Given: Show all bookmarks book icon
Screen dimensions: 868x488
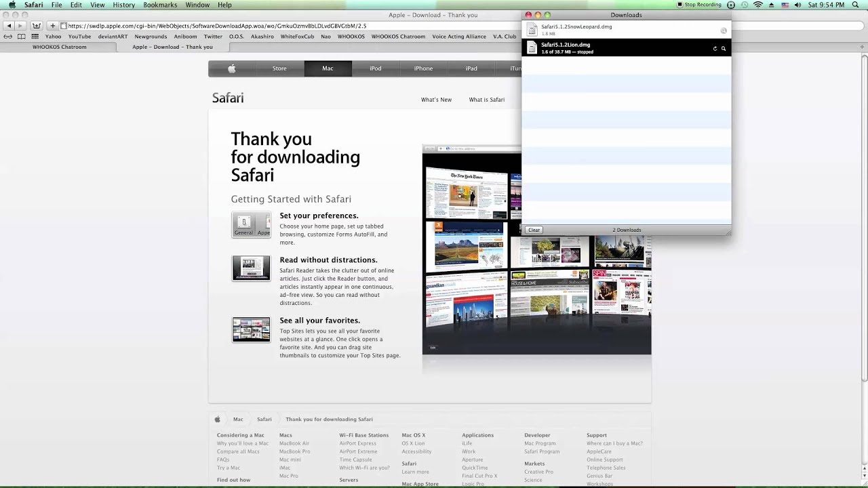Looking at the screenshot, I should tap(22, 37).
